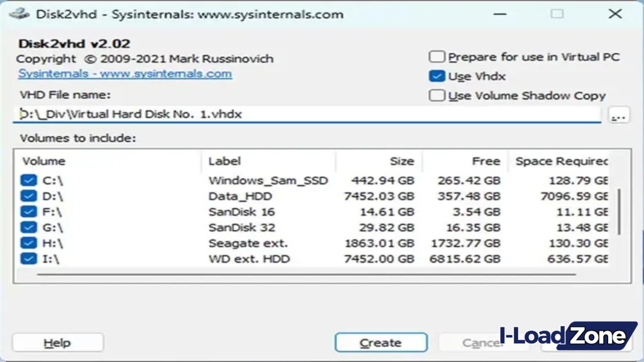Click the Help button
The height and width of the screenshot is (362, 644).
click(57, 343)
